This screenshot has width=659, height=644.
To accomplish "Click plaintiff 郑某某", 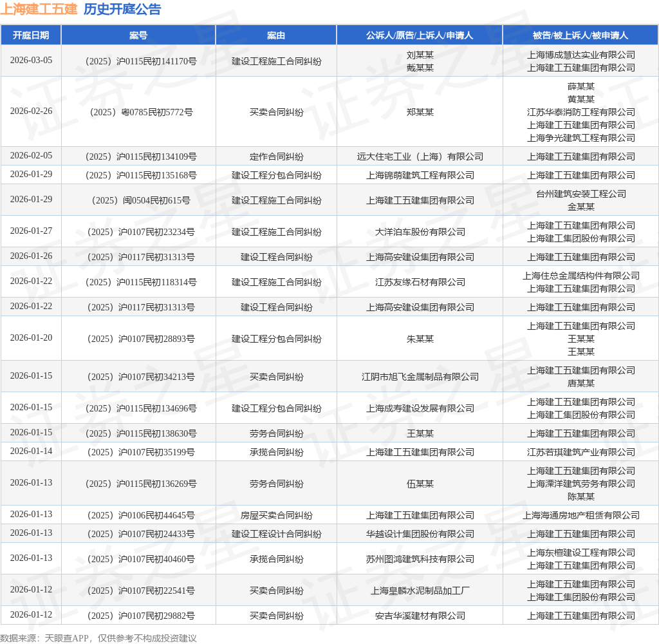I will pos(420,112).
